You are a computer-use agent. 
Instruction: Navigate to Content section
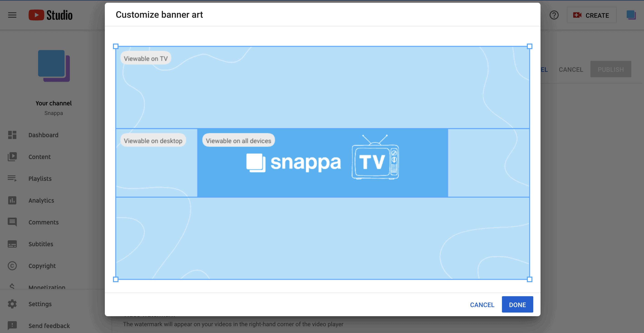click(x=39, y=156)
